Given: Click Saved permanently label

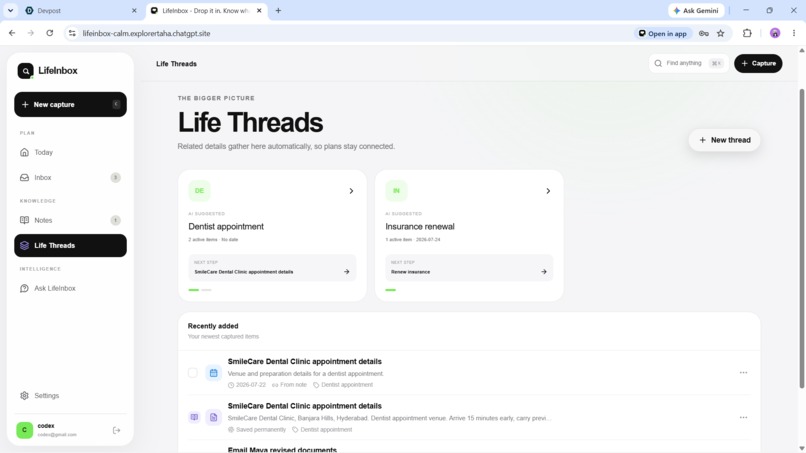Looking at the screenshot, I should (257, 429).
